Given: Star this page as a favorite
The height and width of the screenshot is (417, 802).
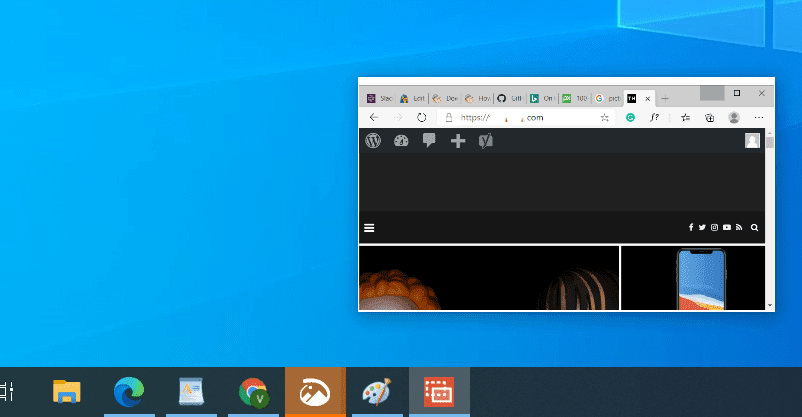Looking at the screenshot, I should coord(604,117).
